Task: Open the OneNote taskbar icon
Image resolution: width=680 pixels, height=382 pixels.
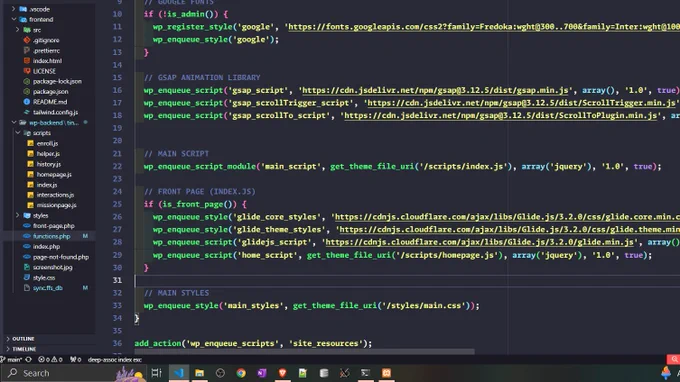Action: point(262,373)
